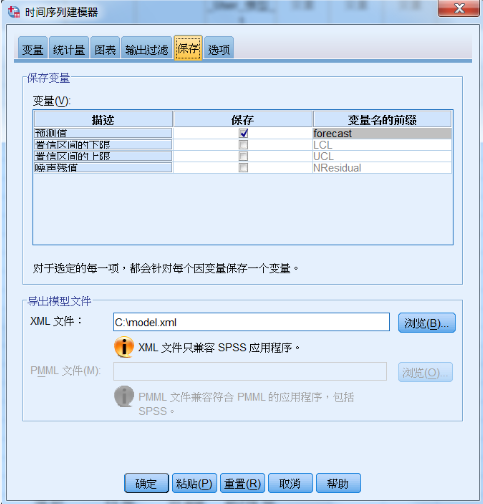The width and height of the screenshot is (483, 504).
Task: Open the 统计量 tab
Action: point(69,49)
